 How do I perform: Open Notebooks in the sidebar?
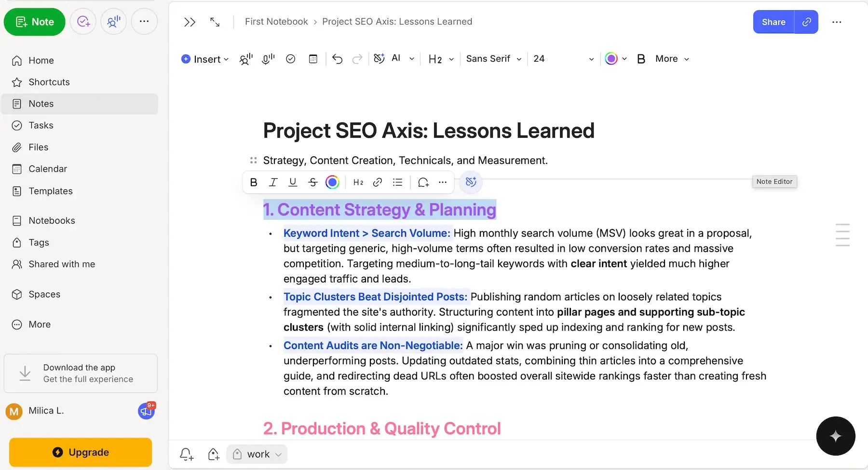click(x=80, y=220)
